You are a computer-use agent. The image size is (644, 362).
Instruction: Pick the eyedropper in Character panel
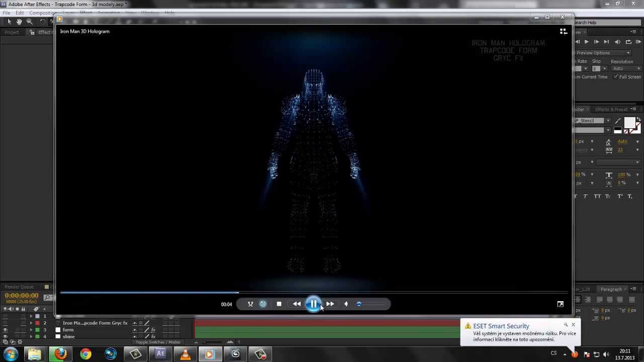point(618,121)
